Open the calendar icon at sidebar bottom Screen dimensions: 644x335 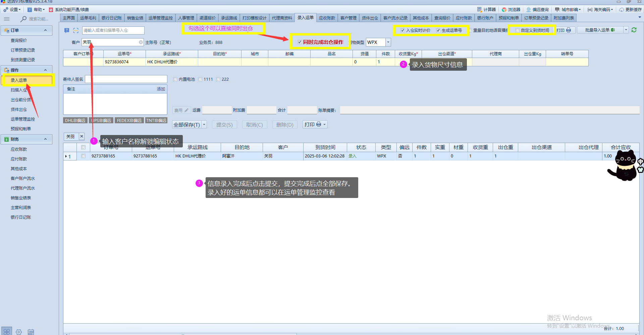pyautogui.click(x=31, y=332)
